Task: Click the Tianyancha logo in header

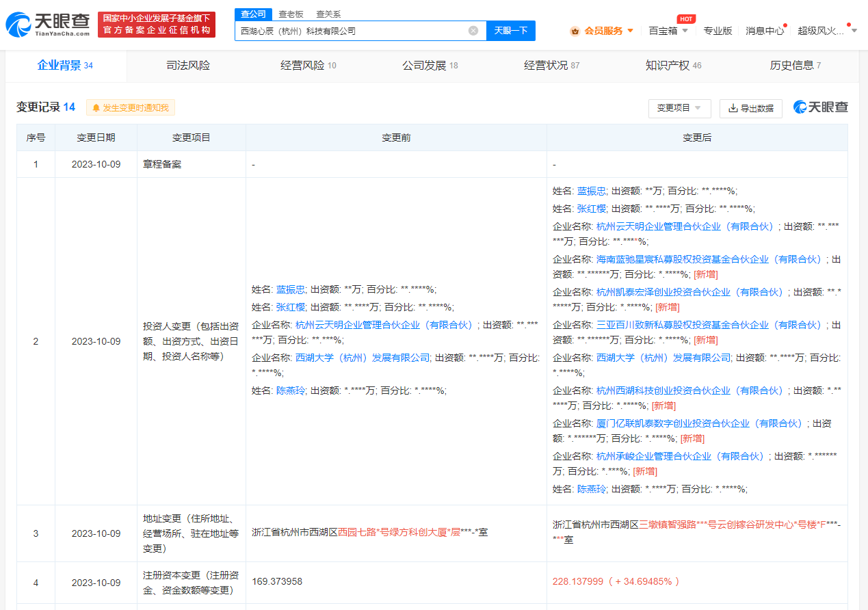Action: [x=48, y=25]
